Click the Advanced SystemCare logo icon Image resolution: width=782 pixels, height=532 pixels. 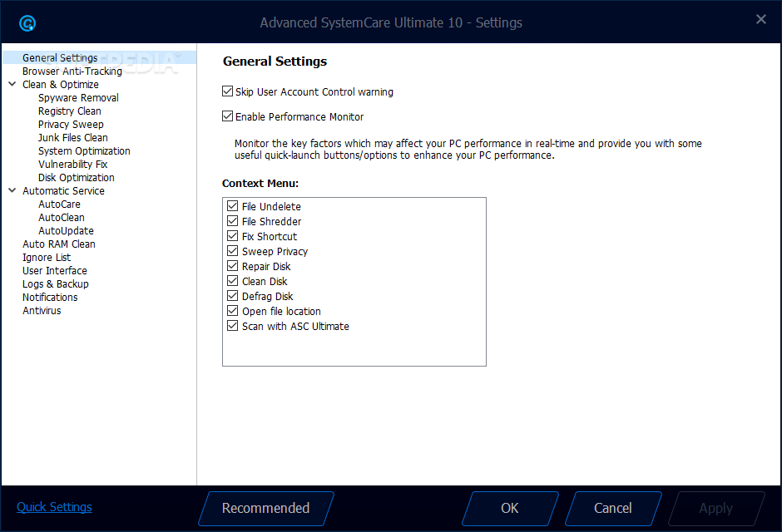(x=27, y=23)
